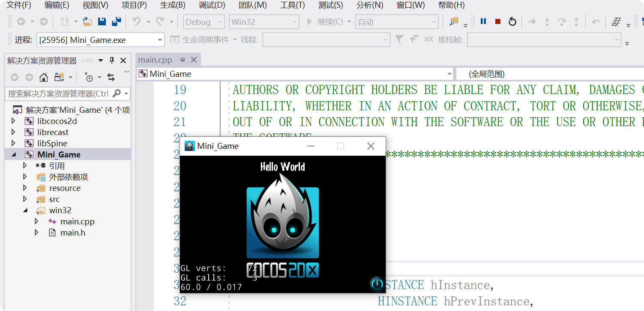Navigate forward with toolbar forward arrow
644x311 pixels.
click(44, 21)
